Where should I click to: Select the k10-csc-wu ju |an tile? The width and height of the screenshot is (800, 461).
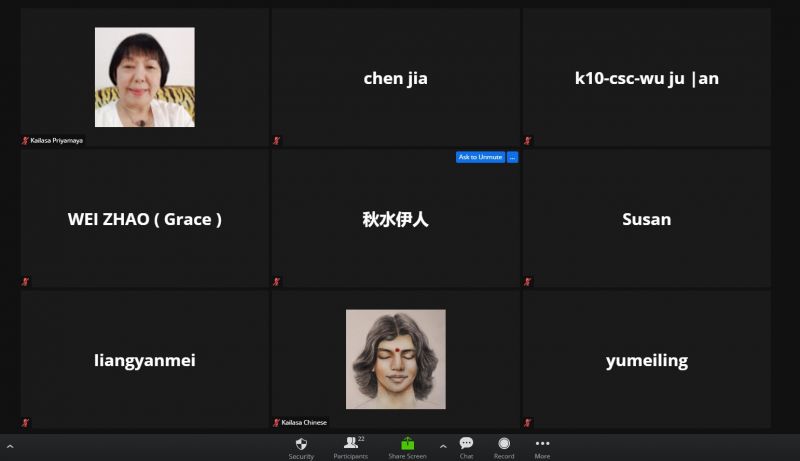[x=646, y=78]
